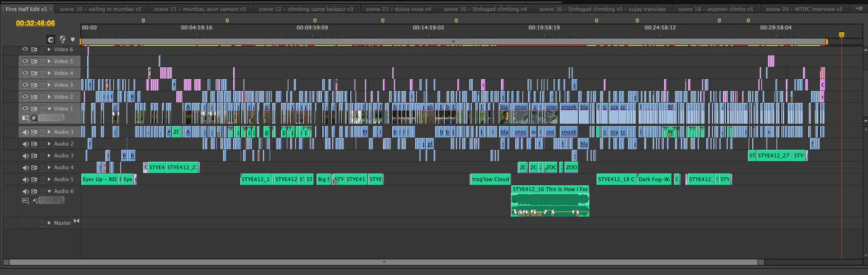Expand the Audio 4 track

(x=49, y=167)
